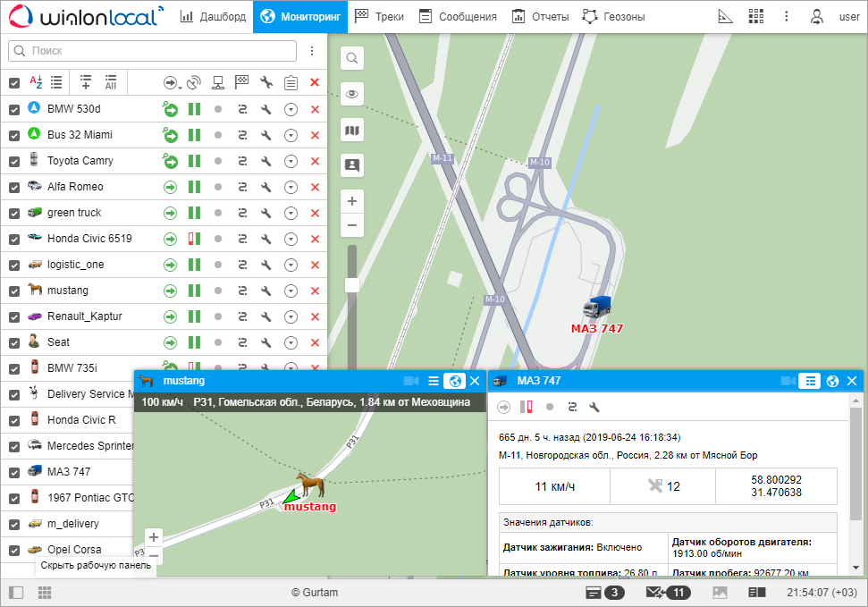868x607 pixels.
Task: Expand the options dropdown for Bus 32 Miami
Action: coord(291,135)
